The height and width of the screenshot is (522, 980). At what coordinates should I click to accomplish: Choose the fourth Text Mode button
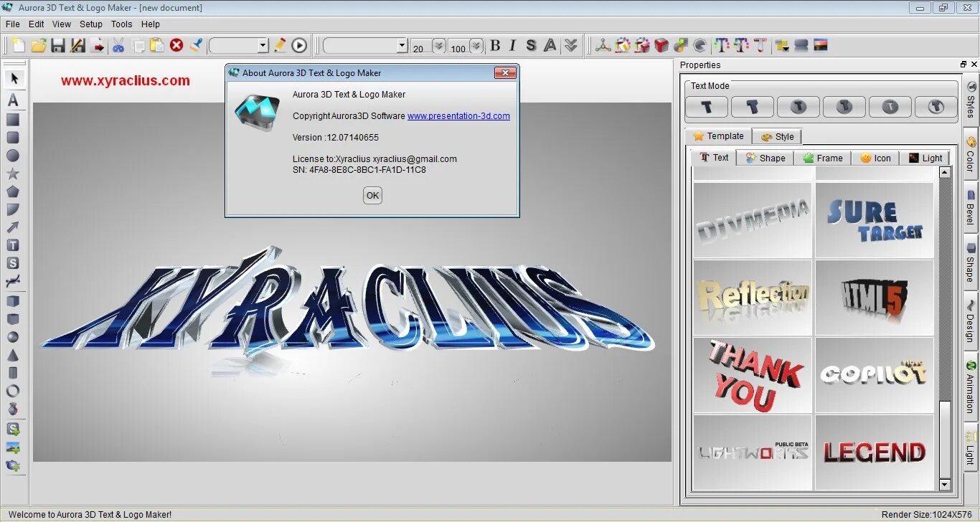(844, 107)
